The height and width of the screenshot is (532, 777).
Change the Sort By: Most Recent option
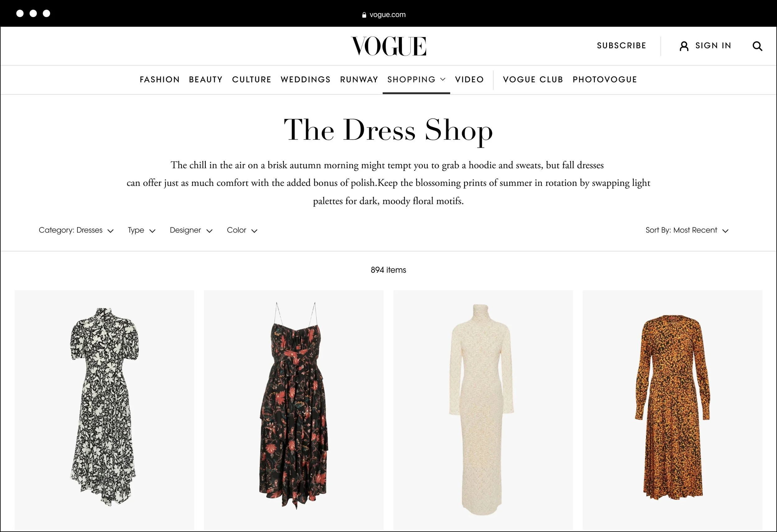[687, 230]
